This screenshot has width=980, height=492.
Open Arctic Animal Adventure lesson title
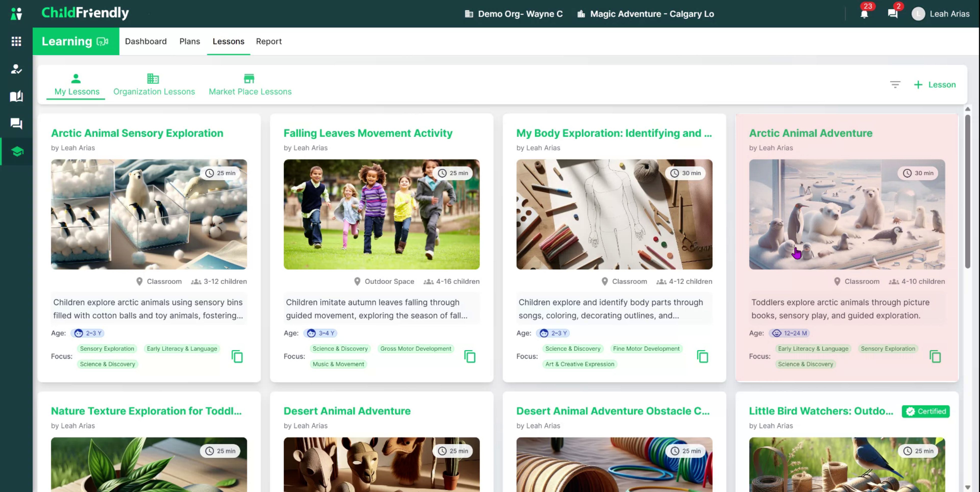point(810,133)
